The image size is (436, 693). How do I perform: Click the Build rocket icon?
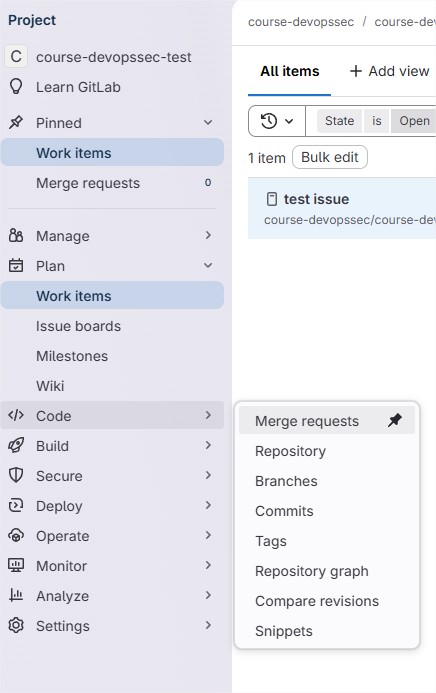click(16, 446)
